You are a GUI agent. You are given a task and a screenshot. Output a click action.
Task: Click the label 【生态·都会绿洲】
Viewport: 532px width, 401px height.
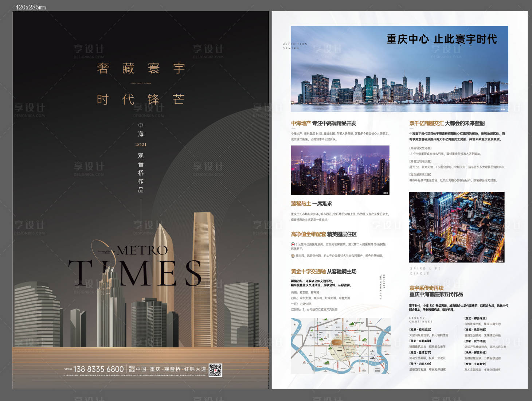click(x=476, y=318)
